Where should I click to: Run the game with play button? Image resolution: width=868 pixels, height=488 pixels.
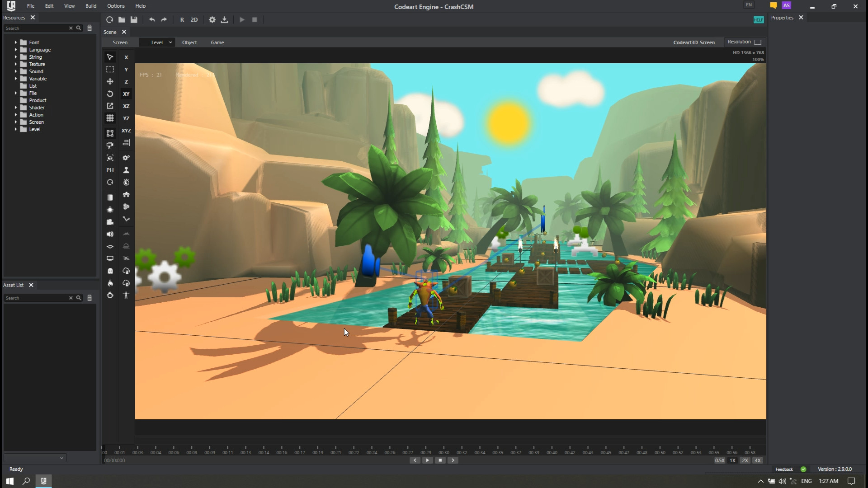click(242, 20)
